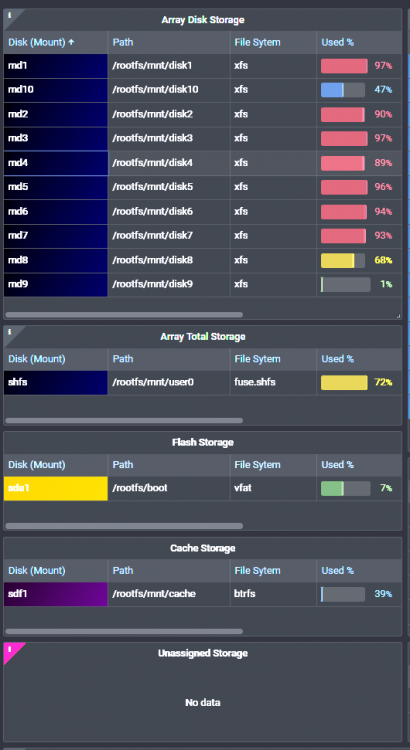Screen dimensions: 410x750
Task: Click the sort arrow beside Disk (Mount) header
Action: [71, 42]
